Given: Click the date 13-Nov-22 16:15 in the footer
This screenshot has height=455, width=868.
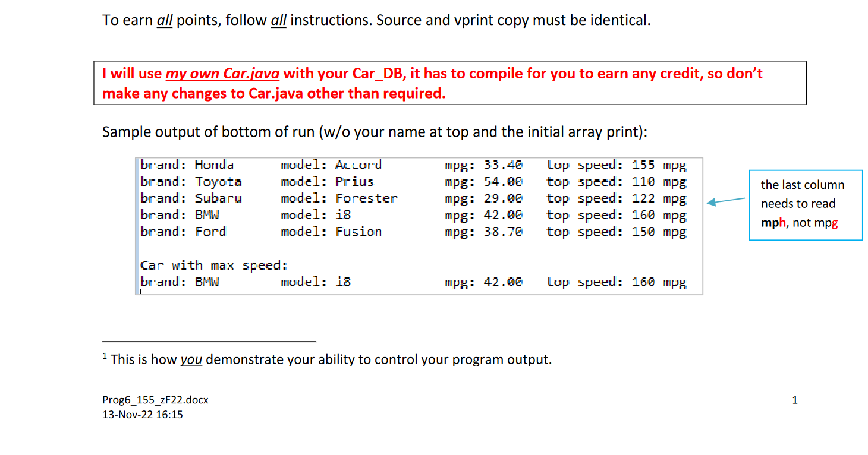Looking at the screenshot, I should pyautogui.click(x=143, y=414).
